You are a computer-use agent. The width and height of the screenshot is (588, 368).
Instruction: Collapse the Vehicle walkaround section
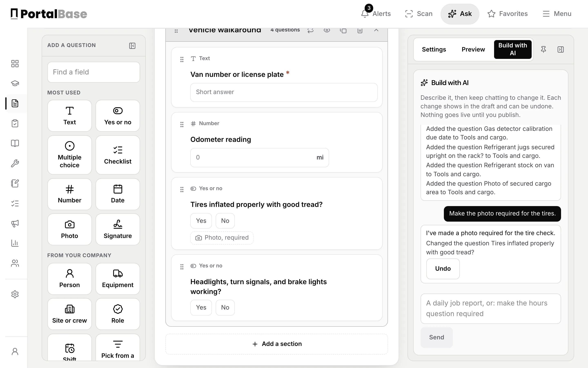376,30
